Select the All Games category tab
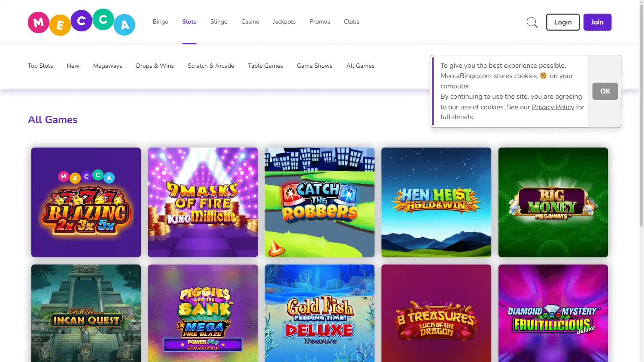Image resolution: width=644 pixels, height=362 pixels. (360, 66)
